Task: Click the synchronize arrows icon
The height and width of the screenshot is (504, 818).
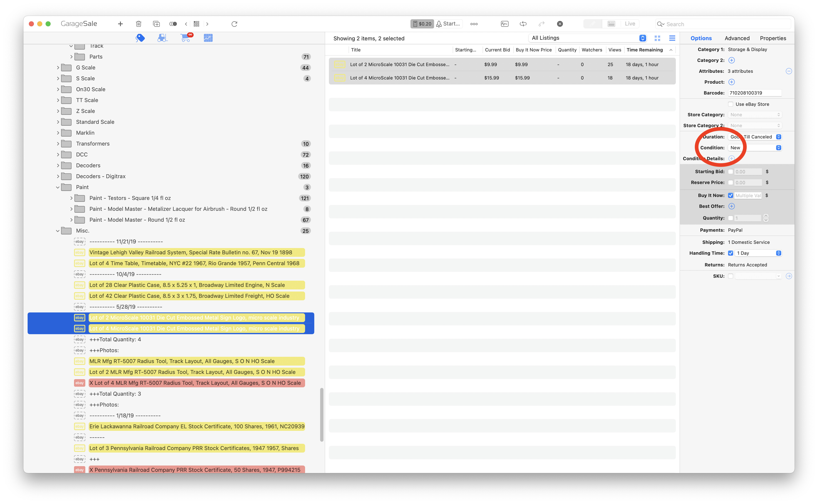Action: [x=523, y=24]
